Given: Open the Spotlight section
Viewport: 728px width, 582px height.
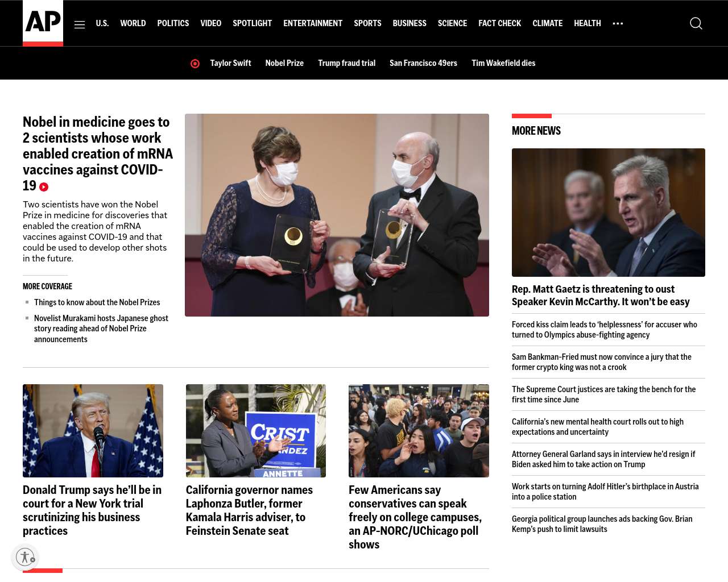Looking at the screenshot, I should click(x=252, y=23).
